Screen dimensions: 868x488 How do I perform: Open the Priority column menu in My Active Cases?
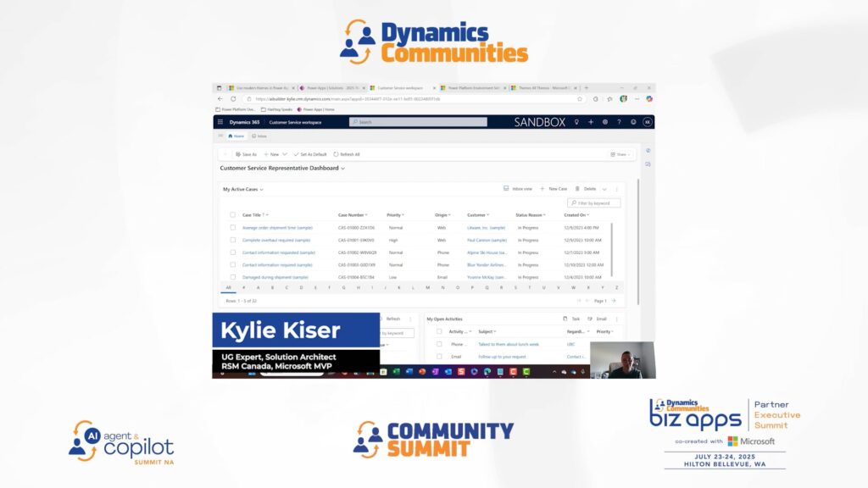395,214
